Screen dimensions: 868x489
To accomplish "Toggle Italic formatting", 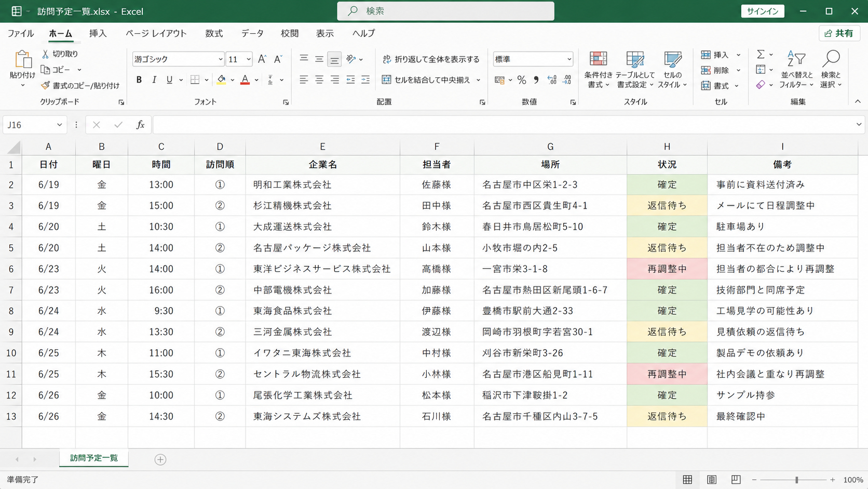I will click(154, 80).
